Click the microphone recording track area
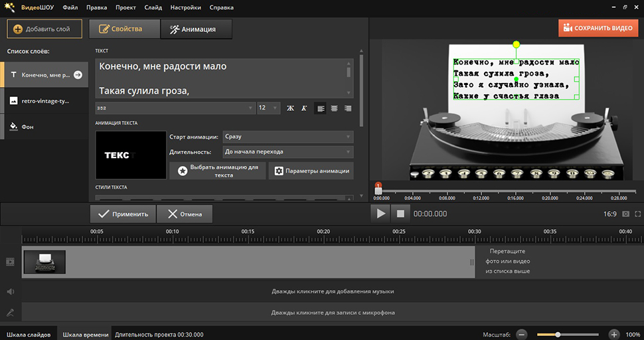The height and width of the screenshot is (340, 644). 333,313
